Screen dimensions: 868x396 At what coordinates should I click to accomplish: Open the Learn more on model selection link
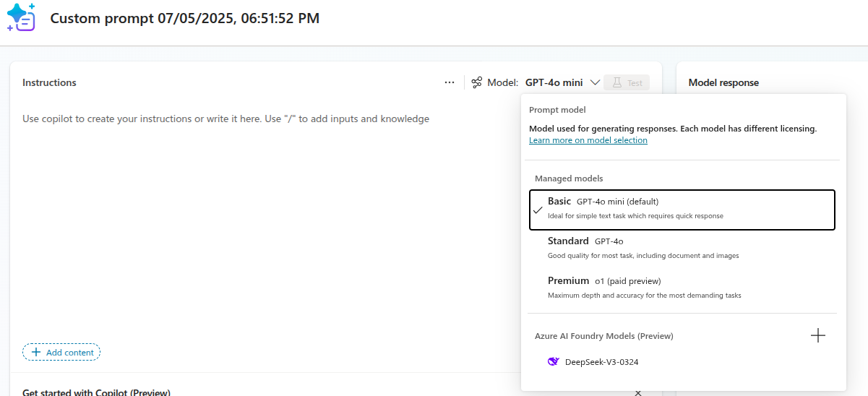tap(588, 140)
